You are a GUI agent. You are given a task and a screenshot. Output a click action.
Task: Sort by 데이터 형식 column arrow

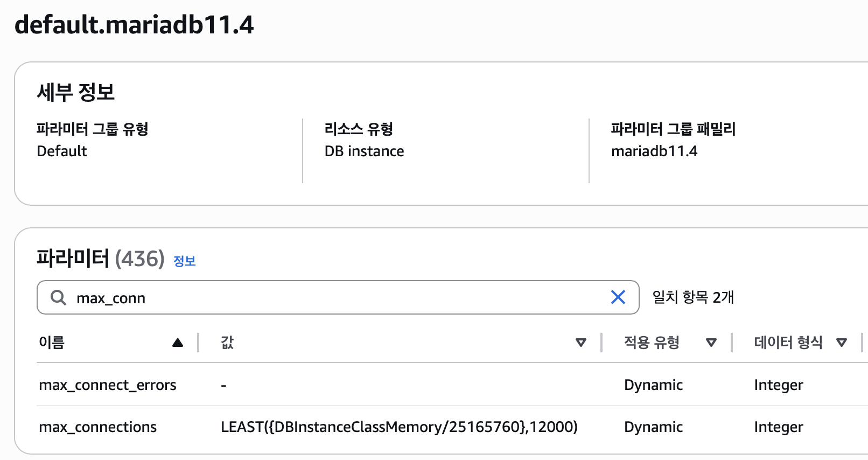(x=842, y=343)
